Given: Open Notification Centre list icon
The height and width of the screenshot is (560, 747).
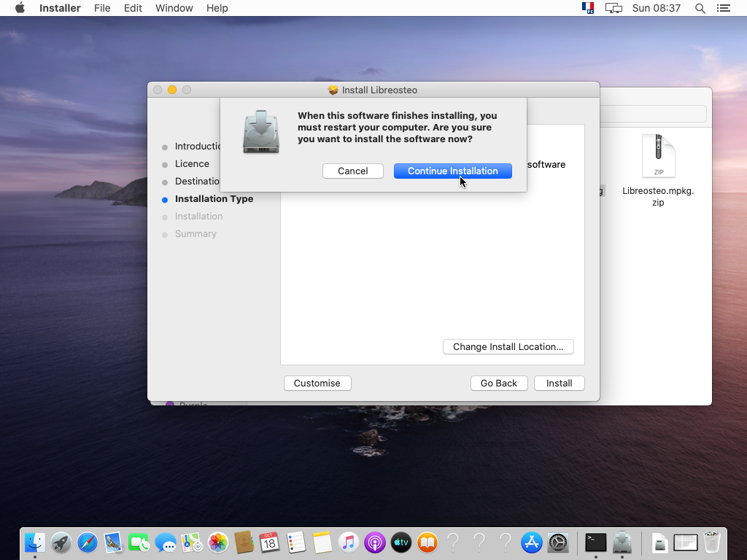Looking at the screenshot, I should click(724, 8).
